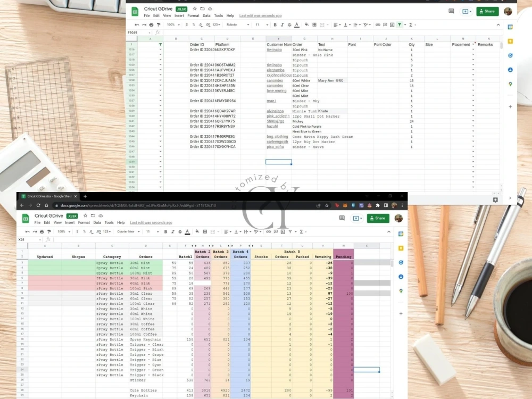The image size is (532, 399).
Task: Click the Move folder icon in lower window
Action: pyautogui.click(x=93, y=216)
